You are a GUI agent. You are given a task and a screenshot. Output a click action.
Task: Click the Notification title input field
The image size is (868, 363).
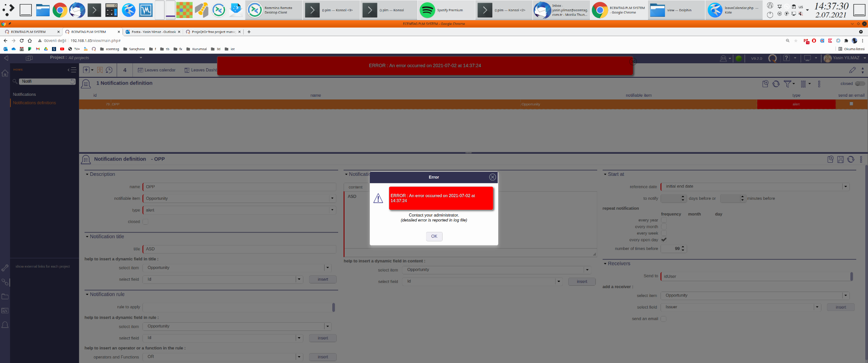[x=239, y=249]
